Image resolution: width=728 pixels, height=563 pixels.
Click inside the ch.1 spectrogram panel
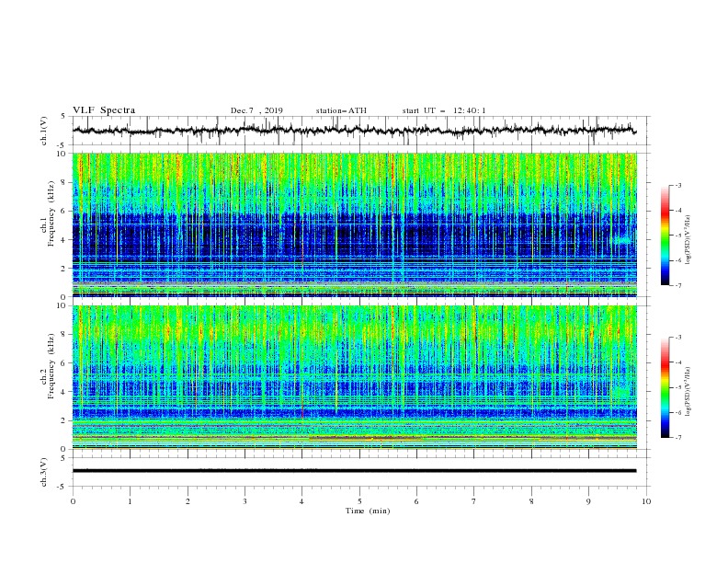tap(354, 224)
